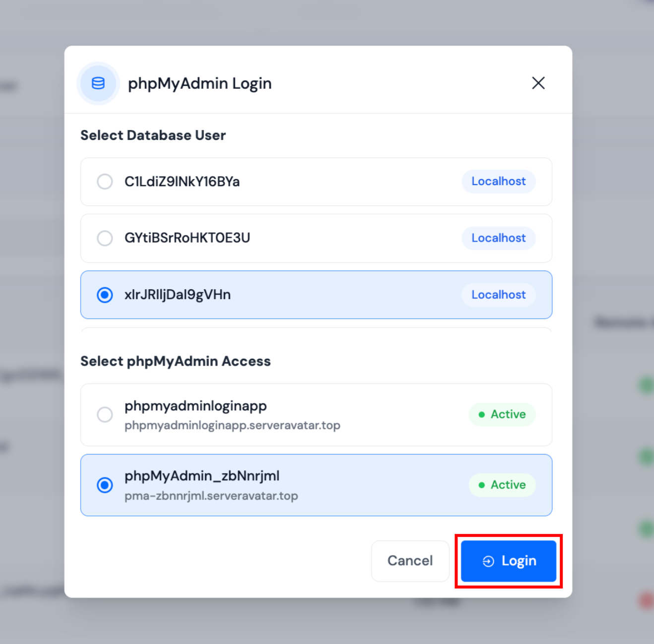Click the phpMyAdmin_zbNnrjml name text

(x=202, y=476)
